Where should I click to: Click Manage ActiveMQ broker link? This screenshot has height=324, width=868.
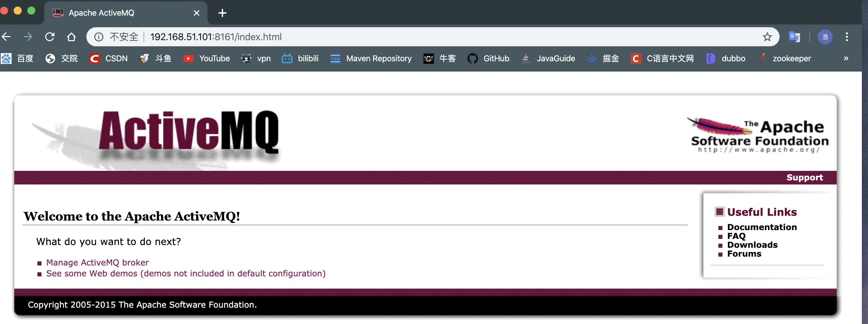click(98, 263)
